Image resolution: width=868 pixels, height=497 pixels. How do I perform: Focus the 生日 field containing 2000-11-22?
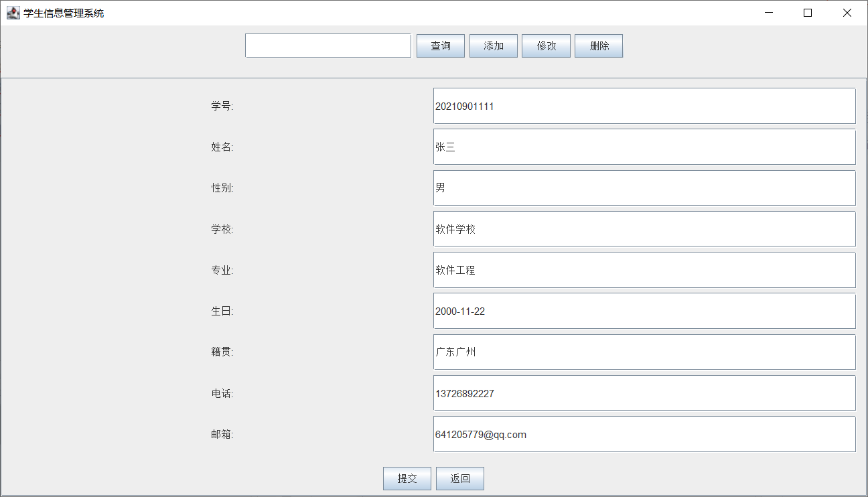(644, 311)
